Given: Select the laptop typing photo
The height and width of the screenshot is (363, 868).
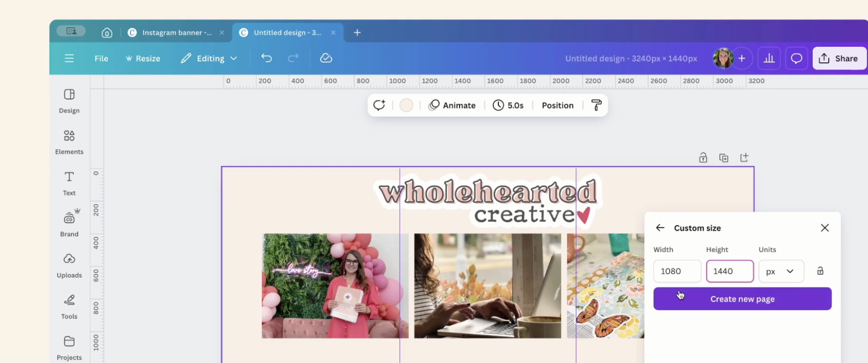Looking at the screenshot, I should coord(487,286).
